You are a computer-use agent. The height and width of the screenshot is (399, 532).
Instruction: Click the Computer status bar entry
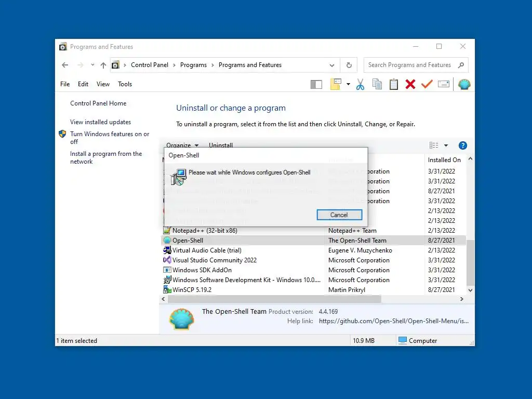coord(418,341)
